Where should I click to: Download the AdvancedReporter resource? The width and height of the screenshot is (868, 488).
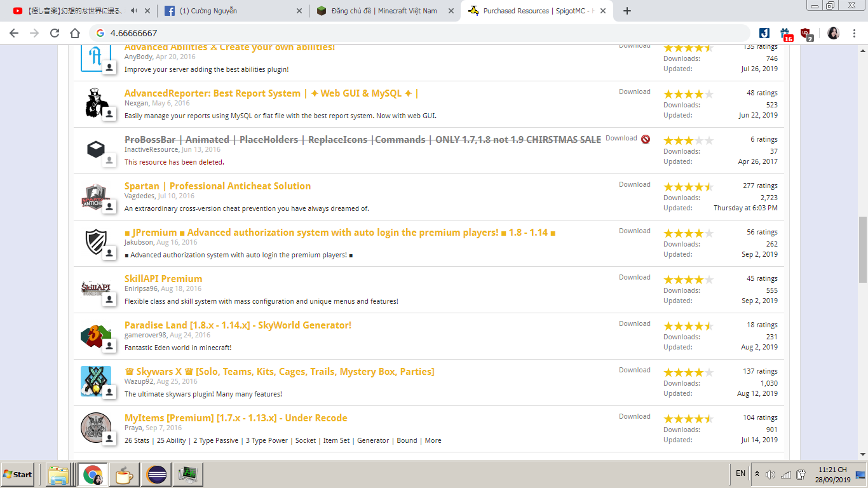(634, 91)
